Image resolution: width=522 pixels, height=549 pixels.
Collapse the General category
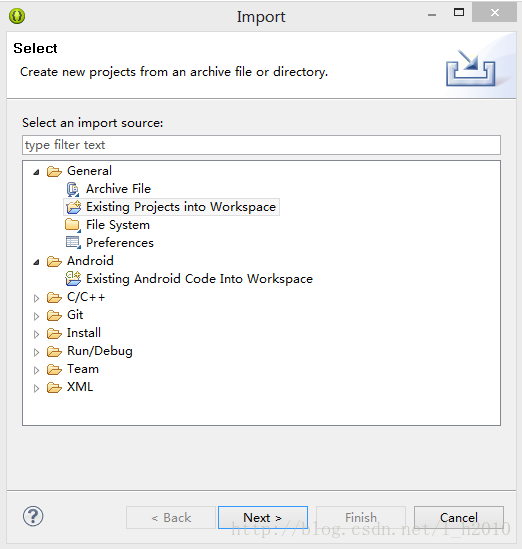[x=36, y=172]
